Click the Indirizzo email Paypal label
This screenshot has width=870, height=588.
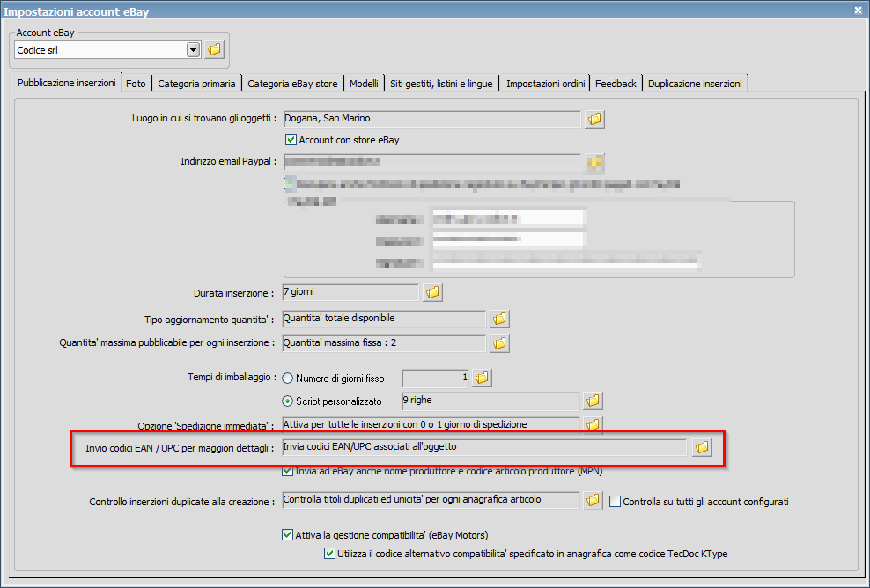229,161
